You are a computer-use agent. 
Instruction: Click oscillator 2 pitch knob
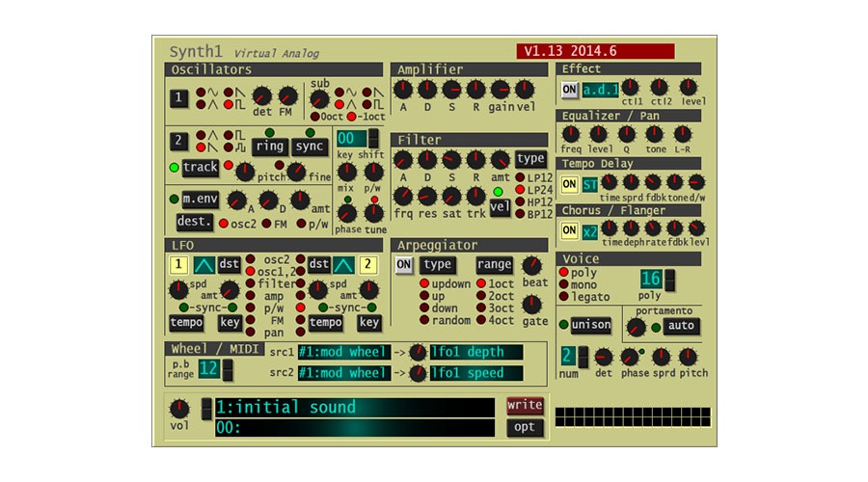click(x=245, y=173)
